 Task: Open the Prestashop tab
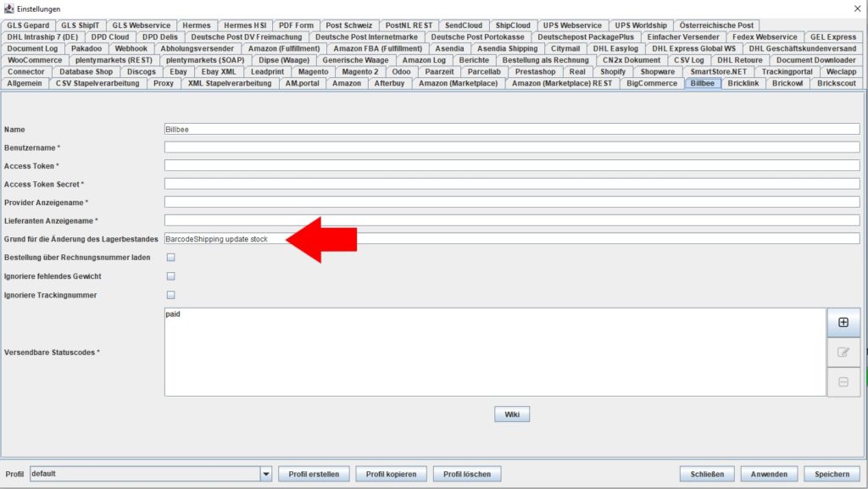click(536, 72)
